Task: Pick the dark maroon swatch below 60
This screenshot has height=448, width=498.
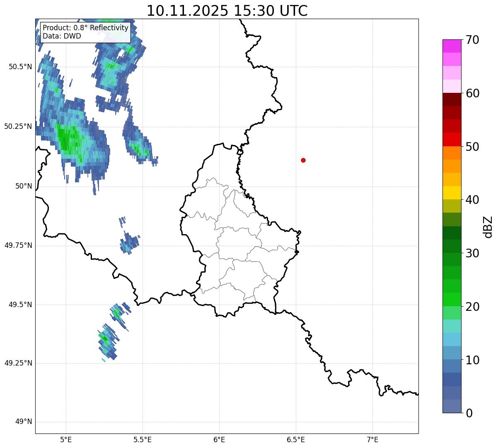Action: pyautogui.click(x=452, y=99)
